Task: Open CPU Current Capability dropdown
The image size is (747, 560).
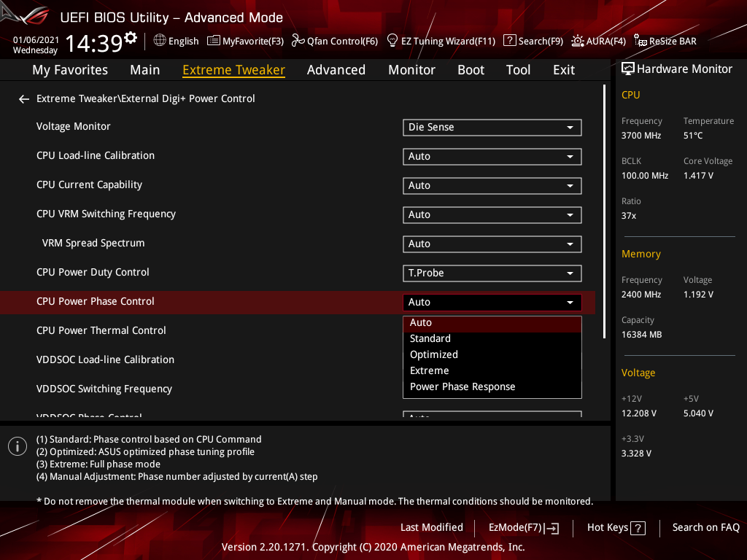Action: (x=492, y=186)
